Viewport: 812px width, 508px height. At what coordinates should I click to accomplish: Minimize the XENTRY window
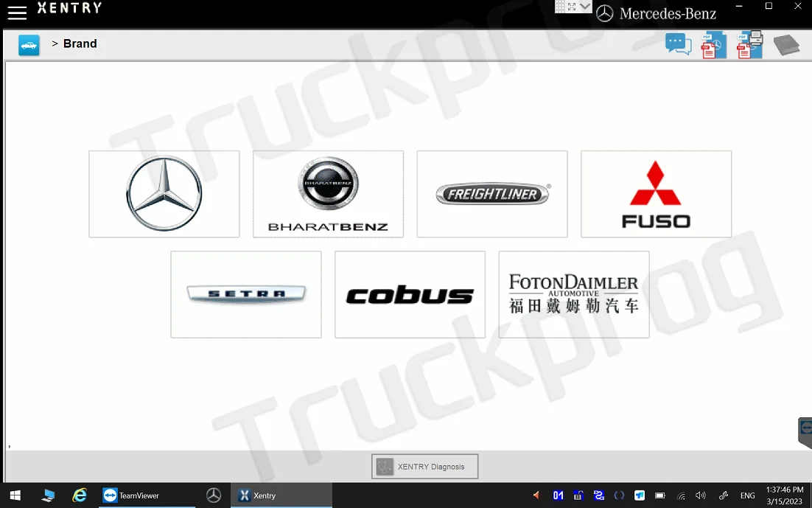click(x=740, y=6)
